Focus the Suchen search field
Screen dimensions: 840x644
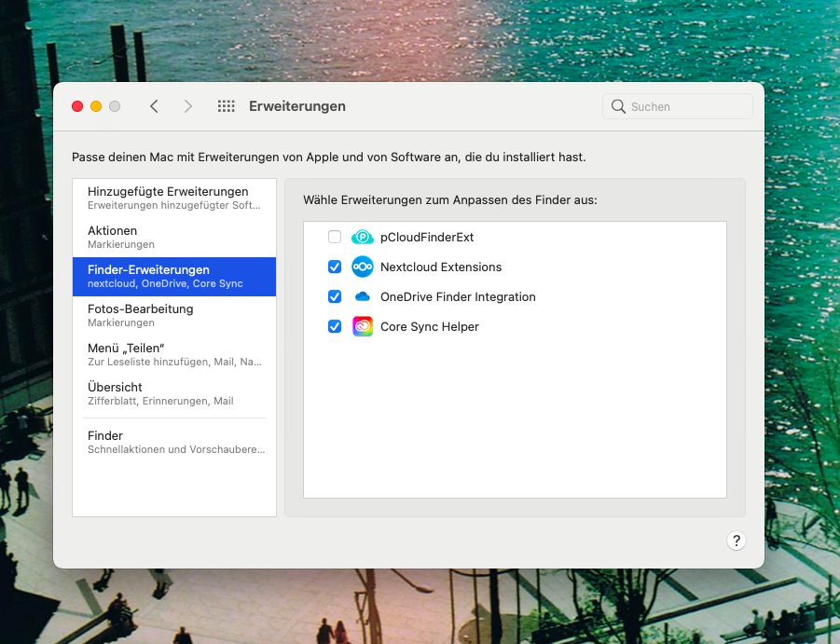coord(678,106)
